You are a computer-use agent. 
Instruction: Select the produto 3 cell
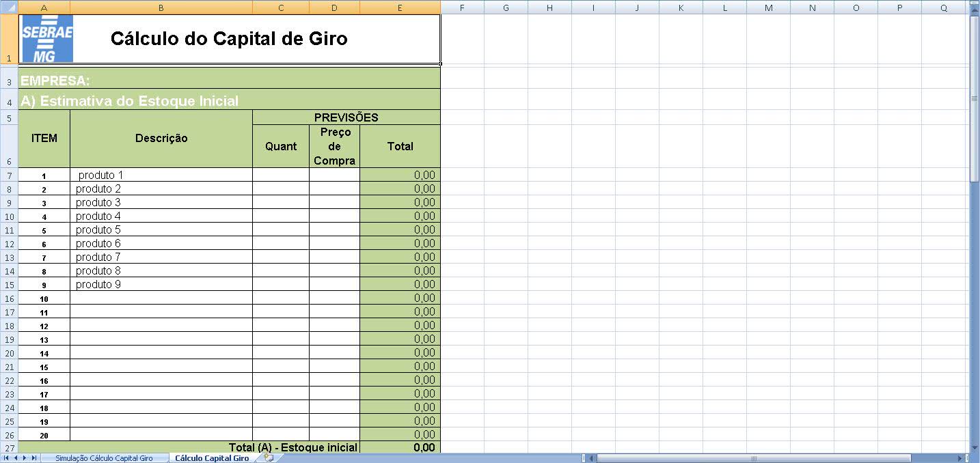(161, 202)
